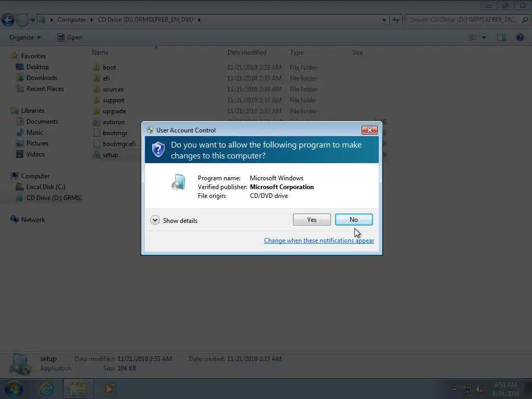532x399 pixels.
Task: Sort by the Name column header
Action: click(x=100, y=52)
